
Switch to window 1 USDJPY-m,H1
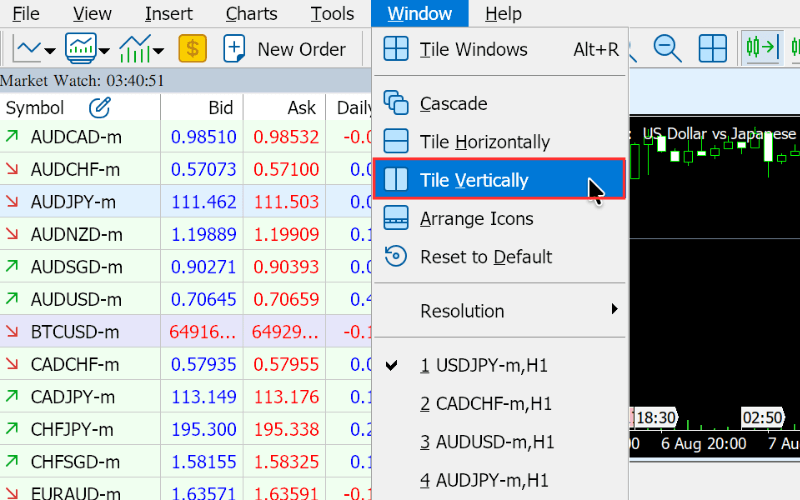click(500, 365)
